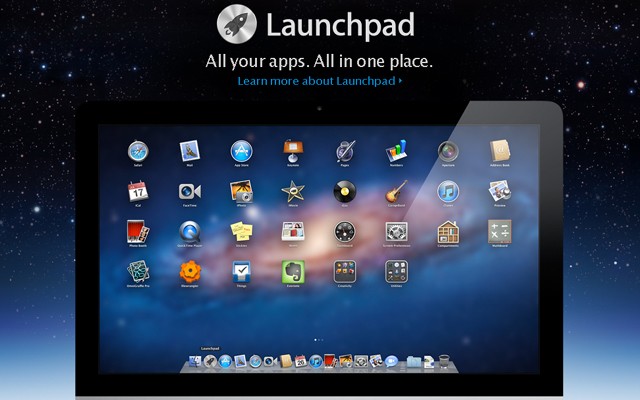Viewport: 640px width, 400px height.
Task: Launch iChat bubble from the Dock
Action: [391, 361]
